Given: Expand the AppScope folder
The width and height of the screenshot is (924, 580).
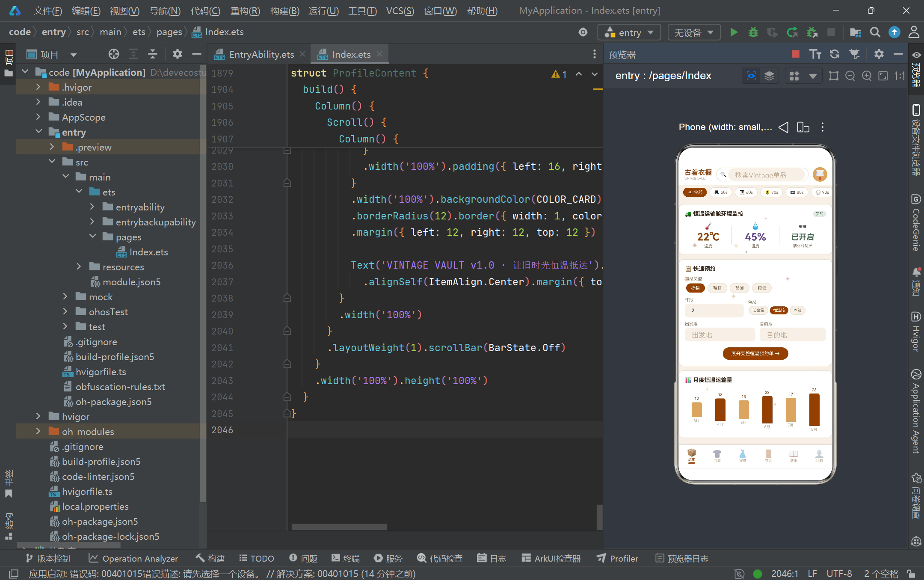Looking at the screenshot, I should pyautogui.click(x=38, y=117).
